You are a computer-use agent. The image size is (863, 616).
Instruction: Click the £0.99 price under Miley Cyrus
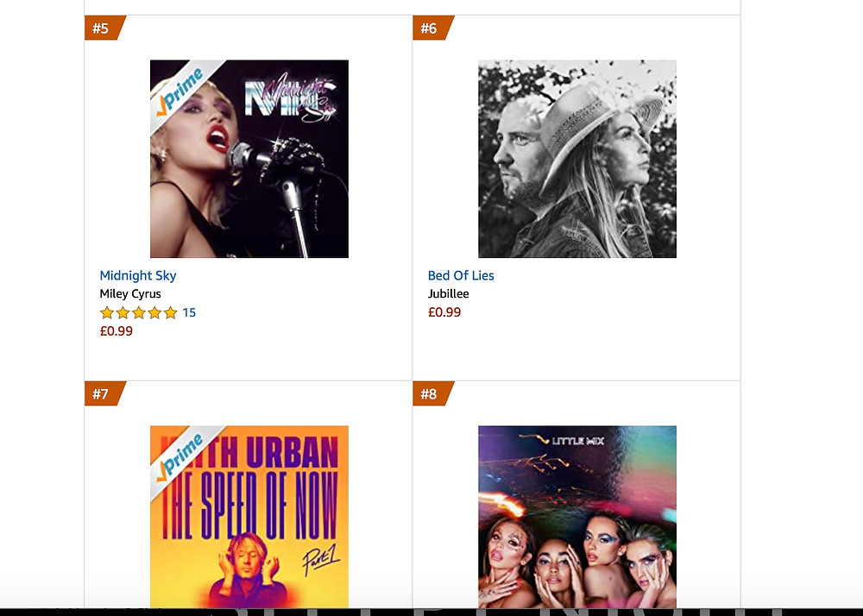tap(117, 331)
